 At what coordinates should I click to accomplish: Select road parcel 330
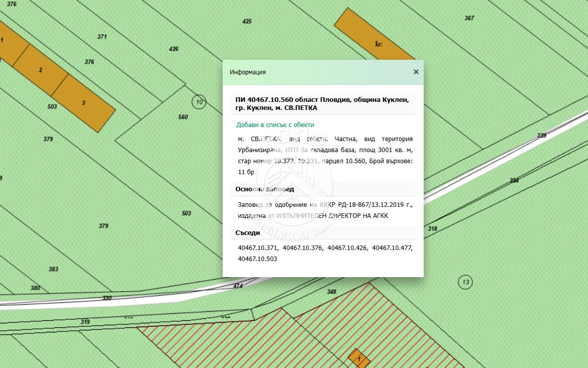tap(107, 298)
